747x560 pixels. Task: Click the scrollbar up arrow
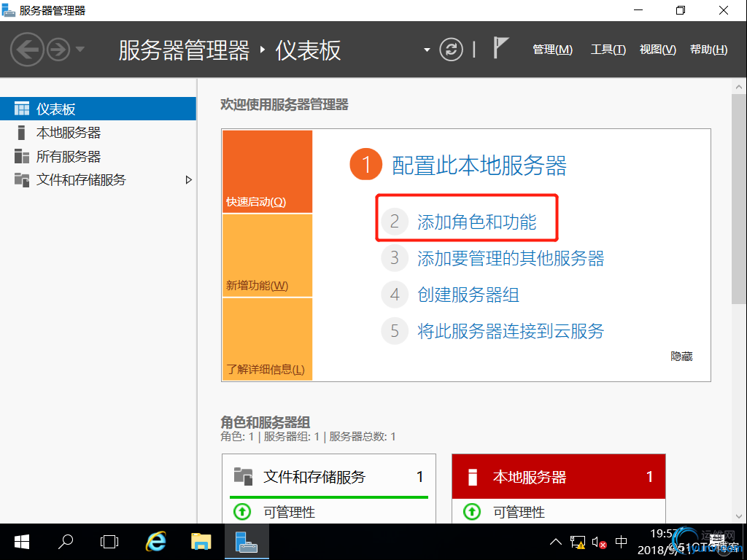(738, 87)
